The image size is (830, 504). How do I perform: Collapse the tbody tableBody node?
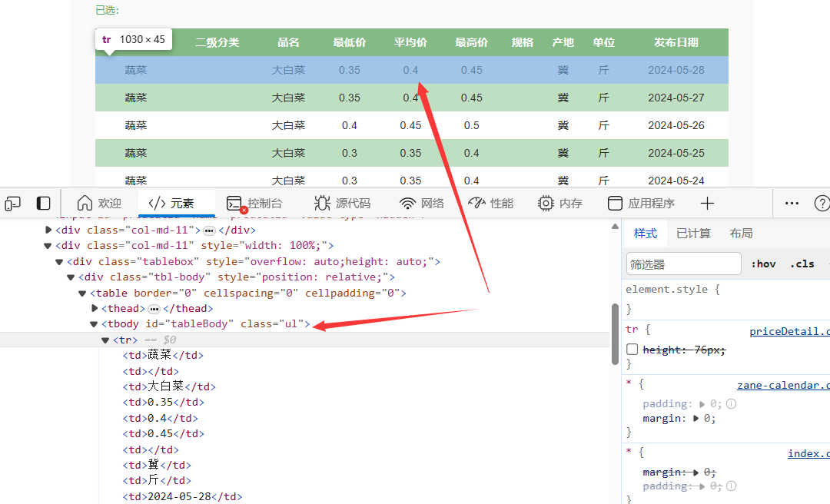[95, 324]
